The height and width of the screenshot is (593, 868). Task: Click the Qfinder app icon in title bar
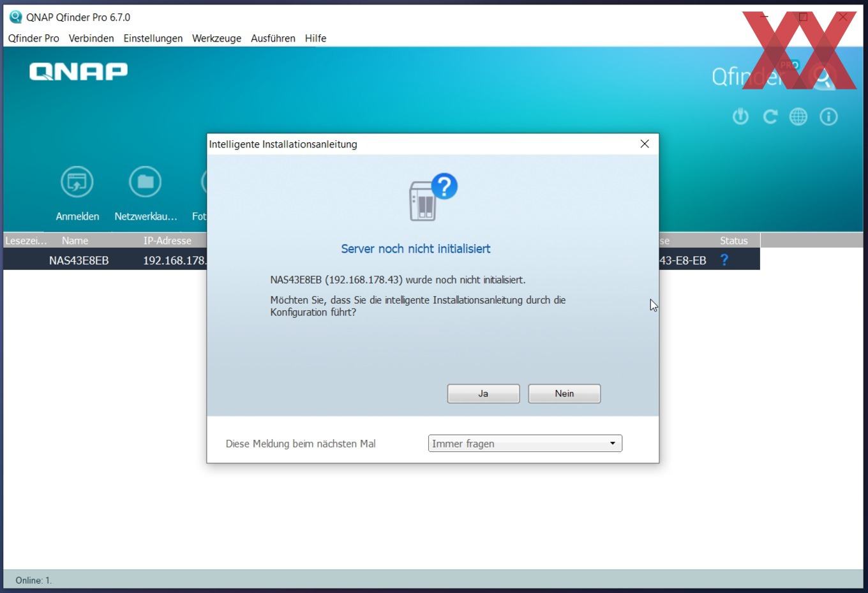[x=15, y=17]
